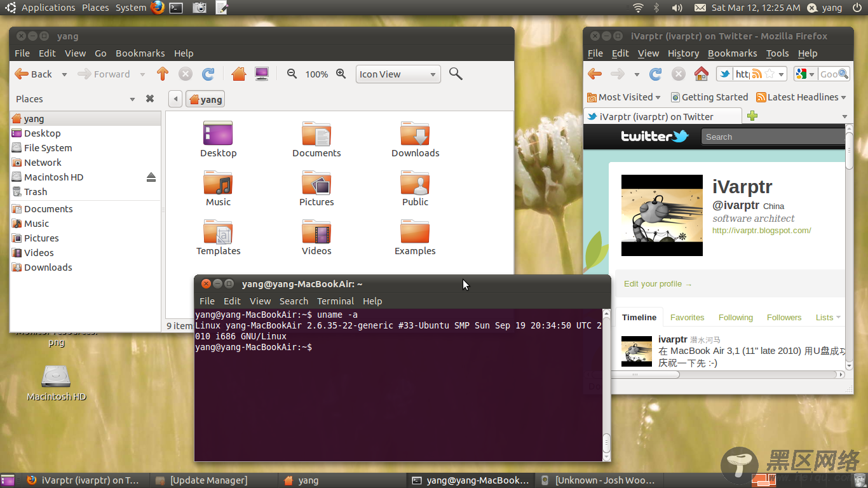Zoom in in file manager
Viewport: 868px width, 488px height.
341,74
